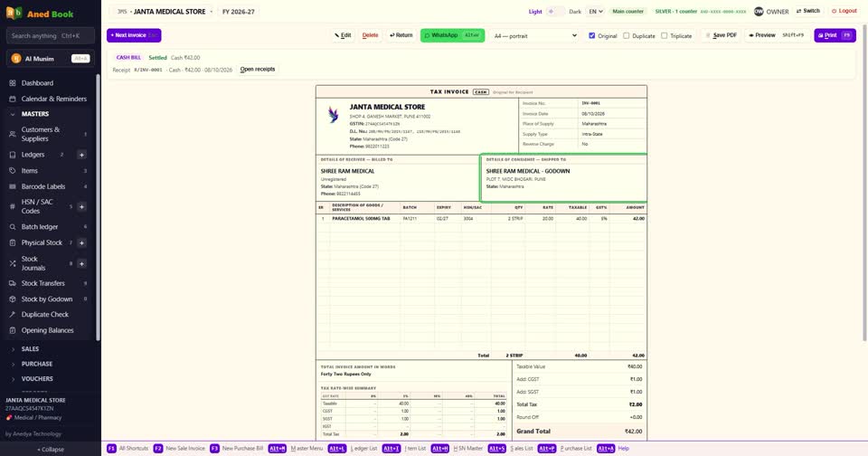Click the sidebar vertical scrollbar
Screen dimensions: 868x456
(98, 208)
